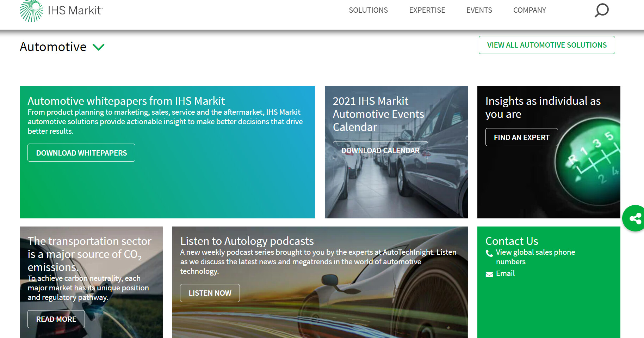The height and width of the screenshot is (338, 644).
Task: Click Download Whitepapers button
Action: (81, 153)
